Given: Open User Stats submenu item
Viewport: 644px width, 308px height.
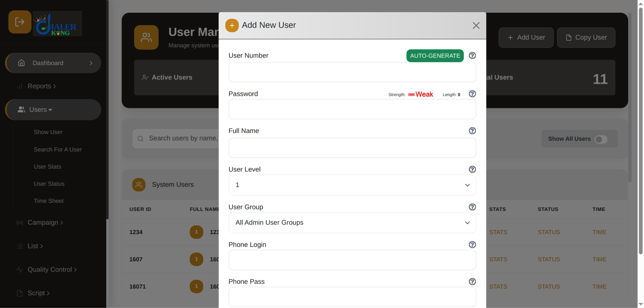Looking at the screenshot, I should coord(47,166).
